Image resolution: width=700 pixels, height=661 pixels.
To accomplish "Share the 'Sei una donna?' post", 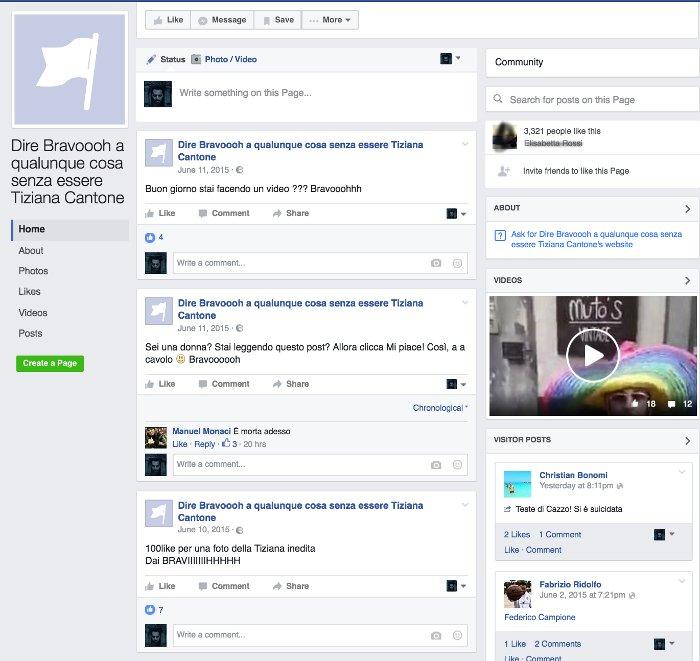I will coord(291,384).
